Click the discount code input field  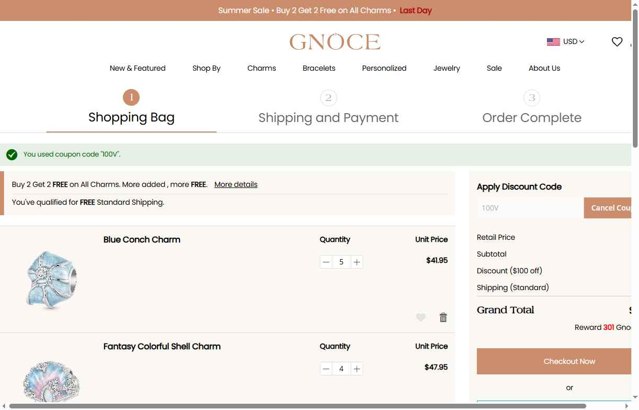(530, 208)
